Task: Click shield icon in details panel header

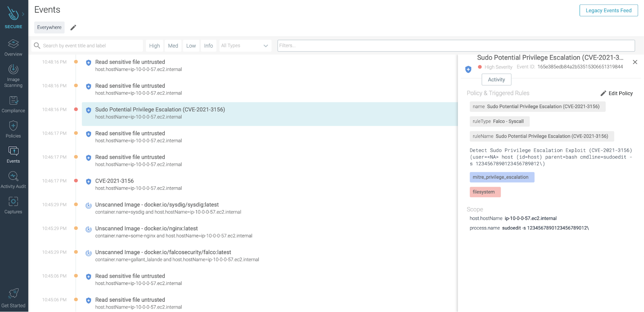Action: coord(468,69)
